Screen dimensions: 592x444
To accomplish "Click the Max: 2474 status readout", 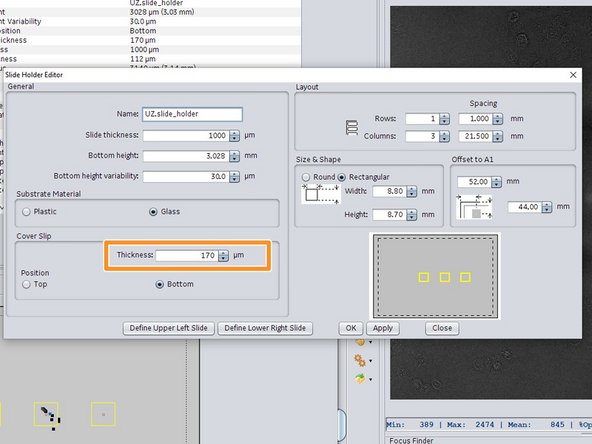I will pos(470,425).
